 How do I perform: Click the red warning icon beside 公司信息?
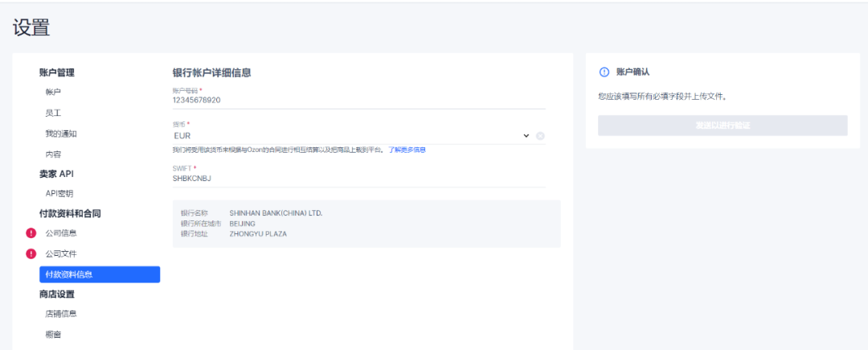(31, 233)
